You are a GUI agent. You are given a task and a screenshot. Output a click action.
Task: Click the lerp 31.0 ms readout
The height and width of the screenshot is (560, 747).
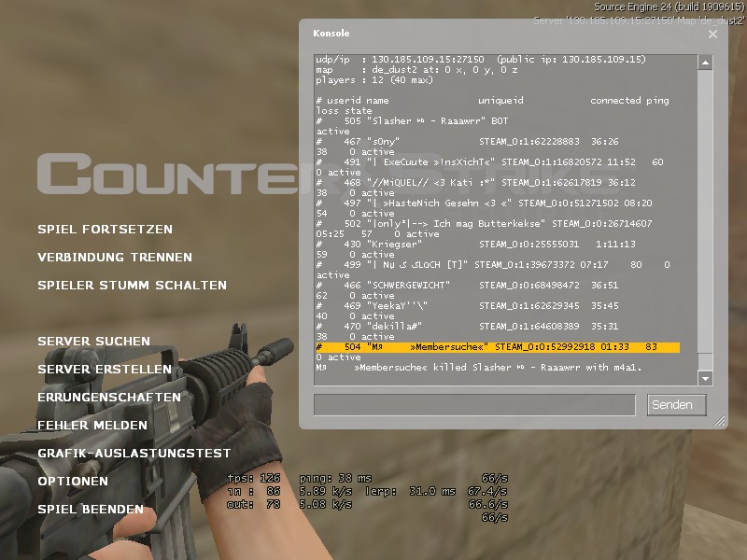pyautogui.click(x=410, y=491)
